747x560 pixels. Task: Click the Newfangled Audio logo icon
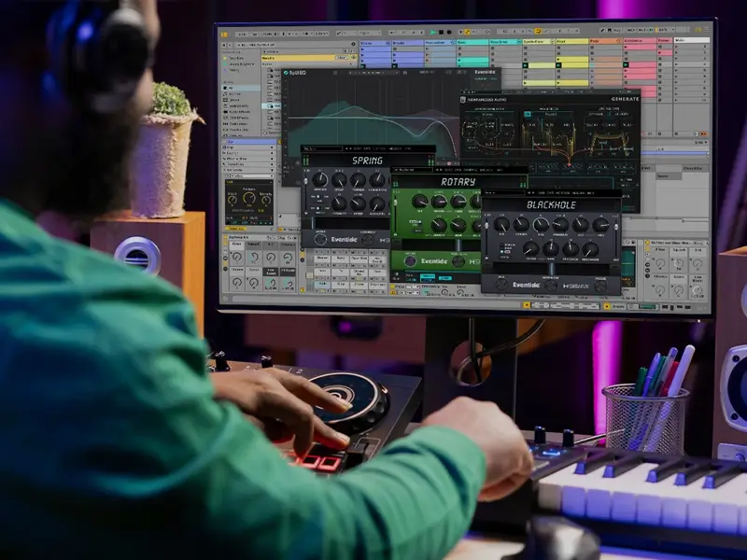[x=463, y=100]
